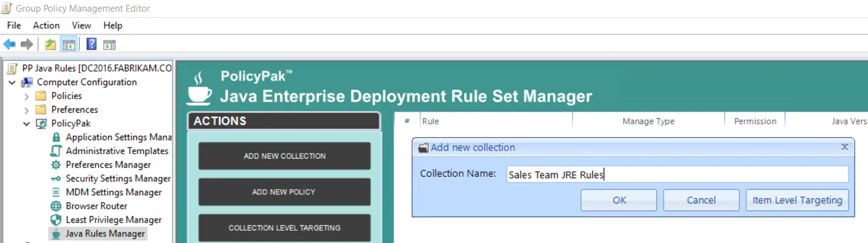This screenshot has height=243, width=868.
Task: Open the Action menu
Action: 46,25
